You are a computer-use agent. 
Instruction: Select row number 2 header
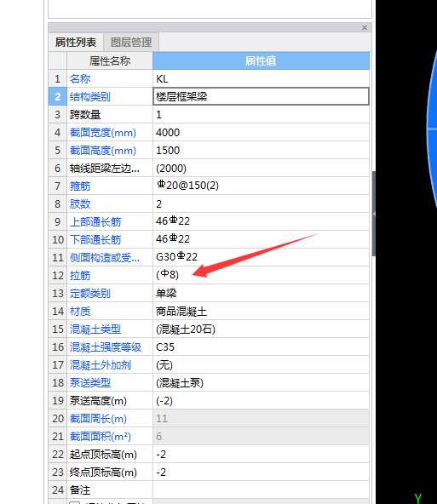click(x=58, y=96)
